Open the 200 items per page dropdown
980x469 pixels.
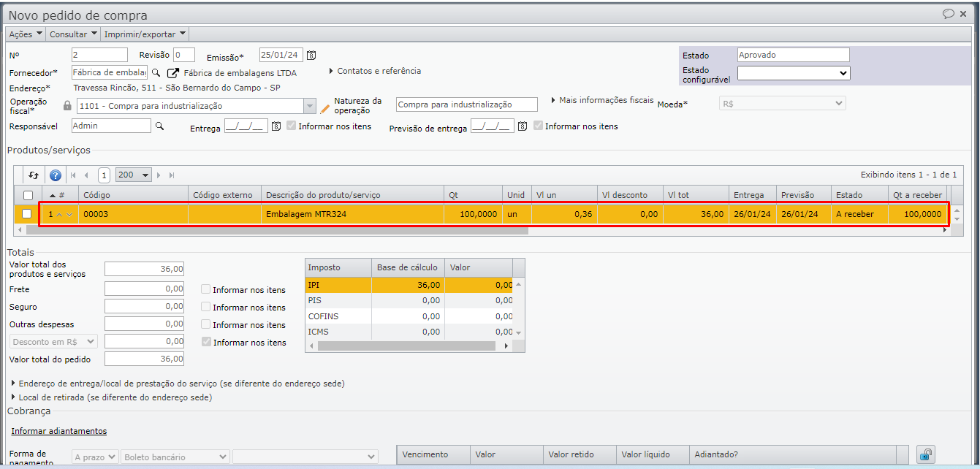pos(134,175)
